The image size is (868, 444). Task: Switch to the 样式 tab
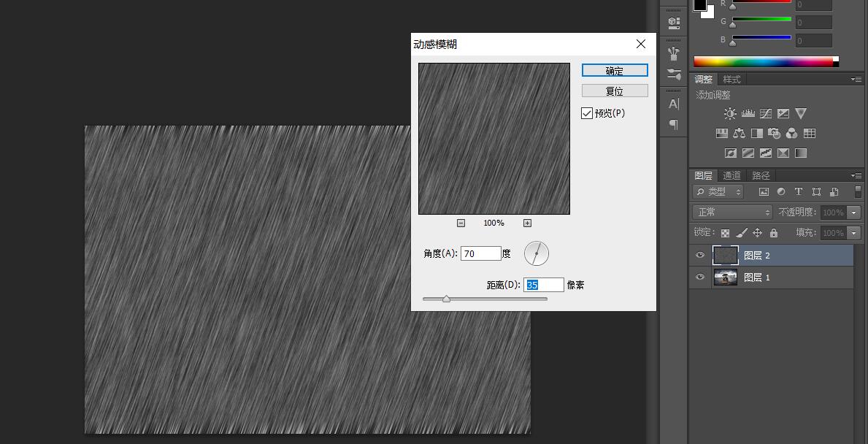(x=731, y=79)
